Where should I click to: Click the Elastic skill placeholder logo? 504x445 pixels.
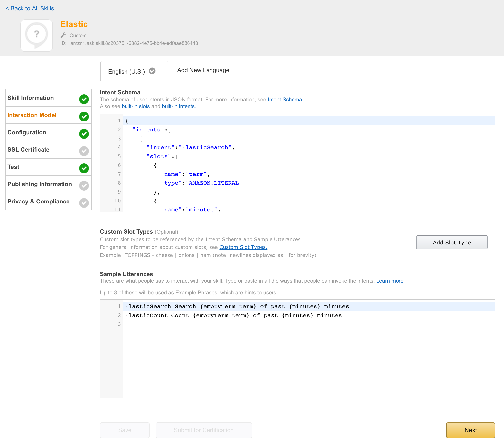37,35
